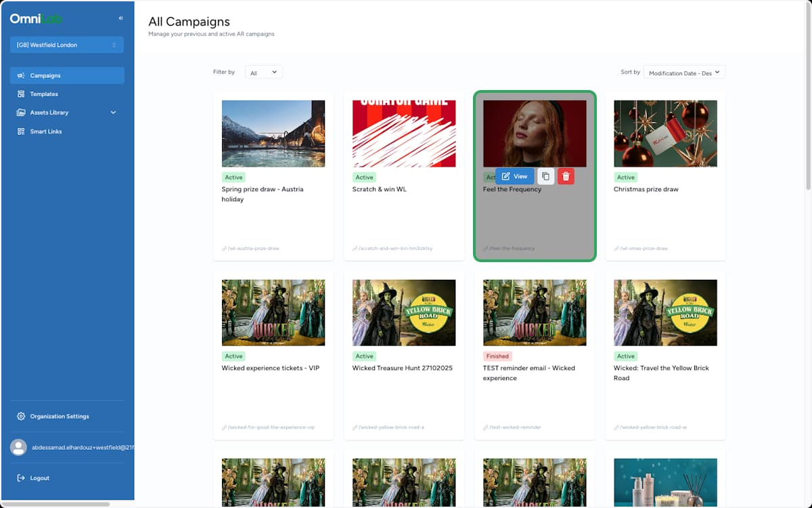Click Active badge on Wicked Treasure Hunt card

coord(364,356)
